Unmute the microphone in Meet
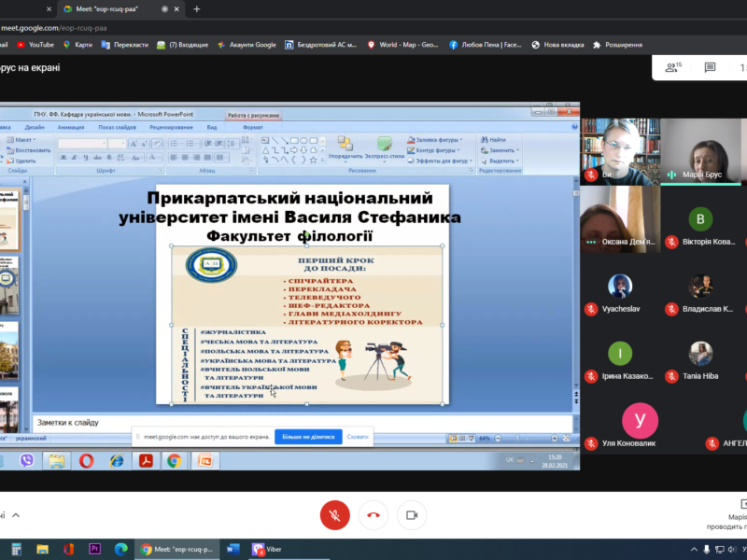This screenshot has height=560, width=747. click(334, 515)
